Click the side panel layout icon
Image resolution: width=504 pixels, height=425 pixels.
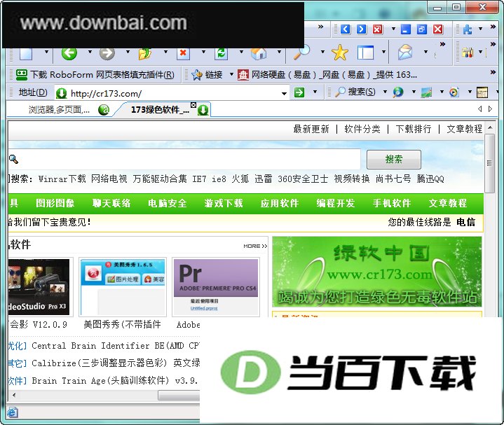[365, 53]
